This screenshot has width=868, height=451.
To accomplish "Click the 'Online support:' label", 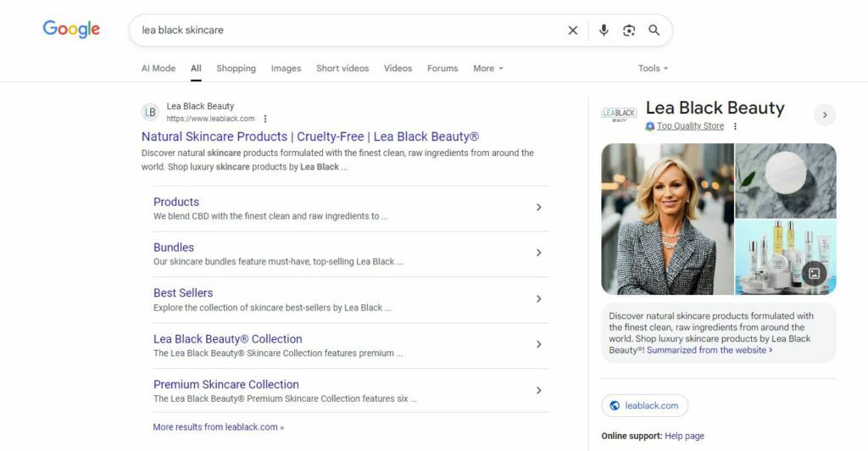I will [x=632, y=436].
